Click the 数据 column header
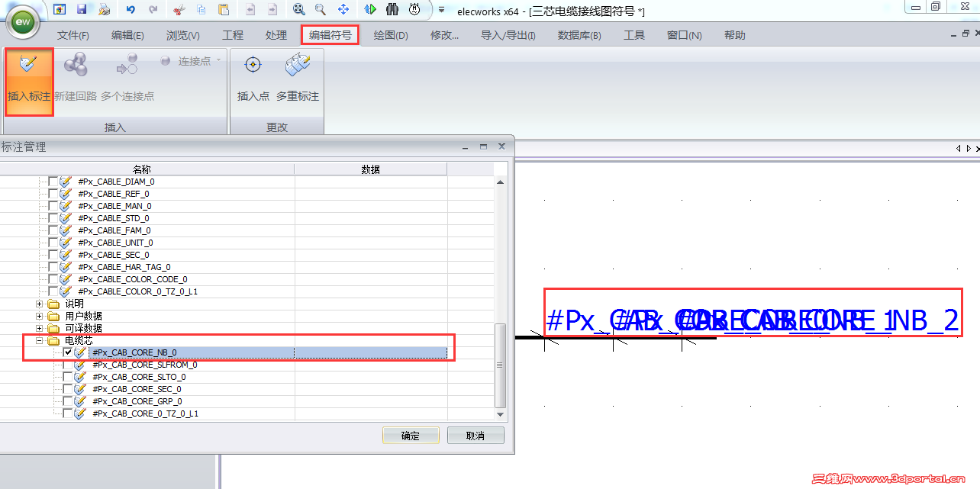 [x=371, y=169]
